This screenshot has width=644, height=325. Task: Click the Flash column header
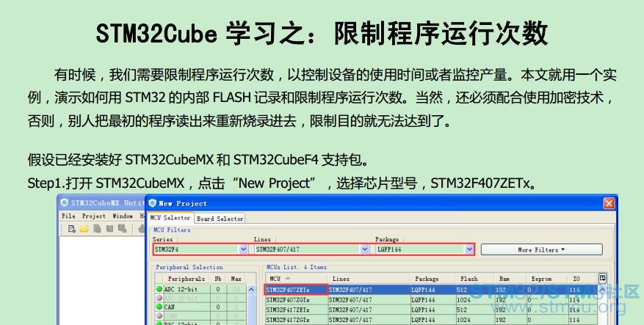pyautogui.click(x=475, y=279)
